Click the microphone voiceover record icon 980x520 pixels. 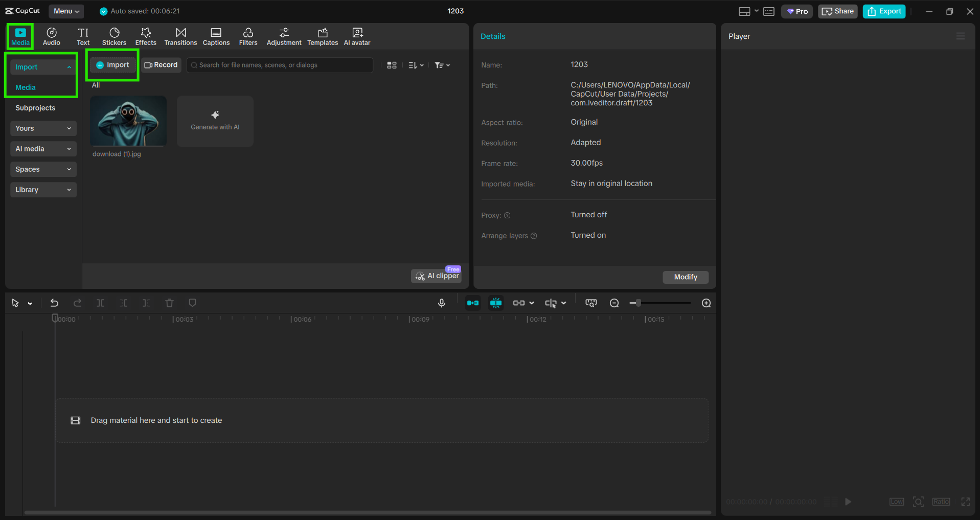[442, 303]
